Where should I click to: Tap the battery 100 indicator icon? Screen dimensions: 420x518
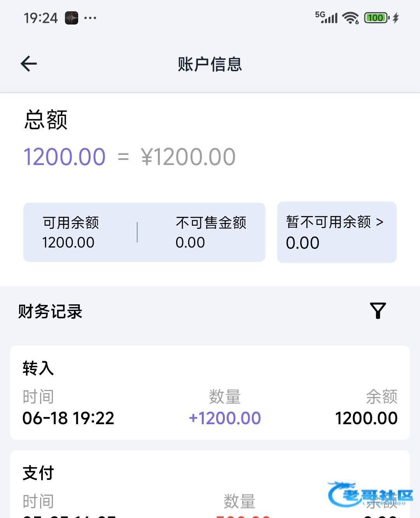[x=376, y=18]
